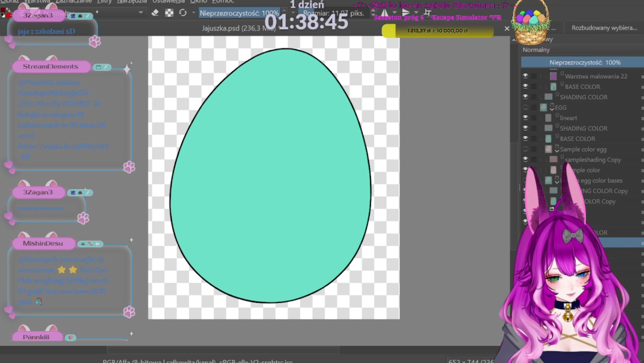This screenshot has width=644, height=363.
Task: Click the preserve alpha checkerboard icon
Action: coord(169,13)
